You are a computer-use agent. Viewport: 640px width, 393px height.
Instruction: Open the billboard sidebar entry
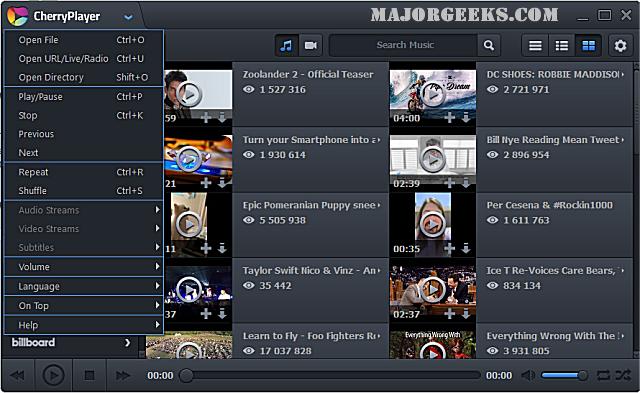pos(70,342)
